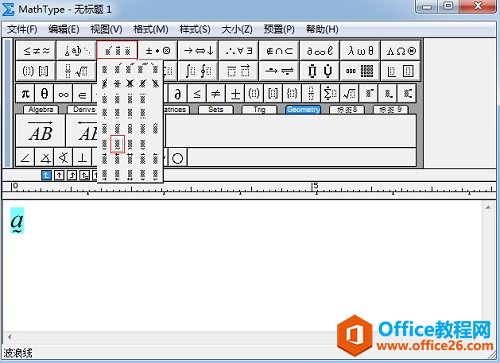Insert the infinity symbol
The image size is (500, 363).
coord(63,94)
